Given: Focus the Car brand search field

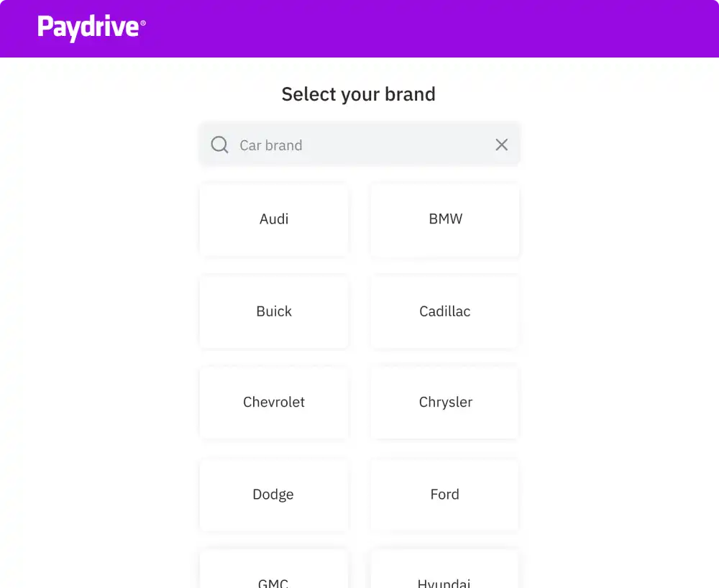Looking at the screenshot, I should tap(359, 145).
